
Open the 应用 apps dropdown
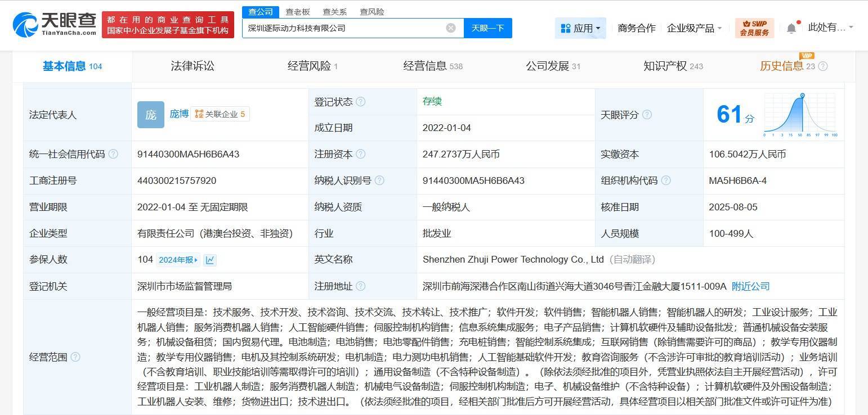(580, 28)
